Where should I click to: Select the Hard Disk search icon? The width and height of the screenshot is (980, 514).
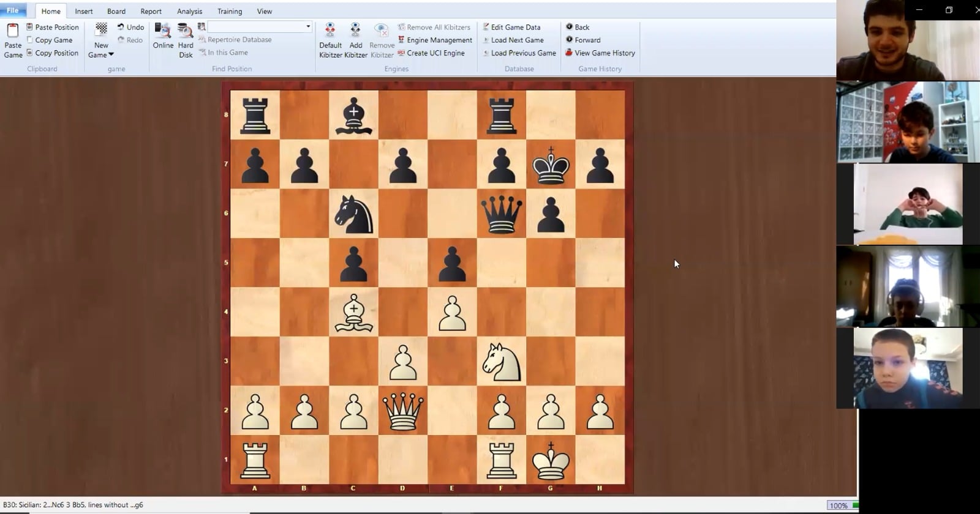185,31
